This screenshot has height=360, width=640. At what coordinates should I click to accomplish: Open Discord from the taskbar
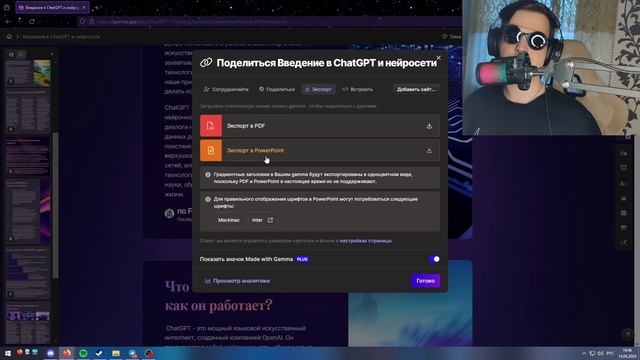[x=51, y=353]
